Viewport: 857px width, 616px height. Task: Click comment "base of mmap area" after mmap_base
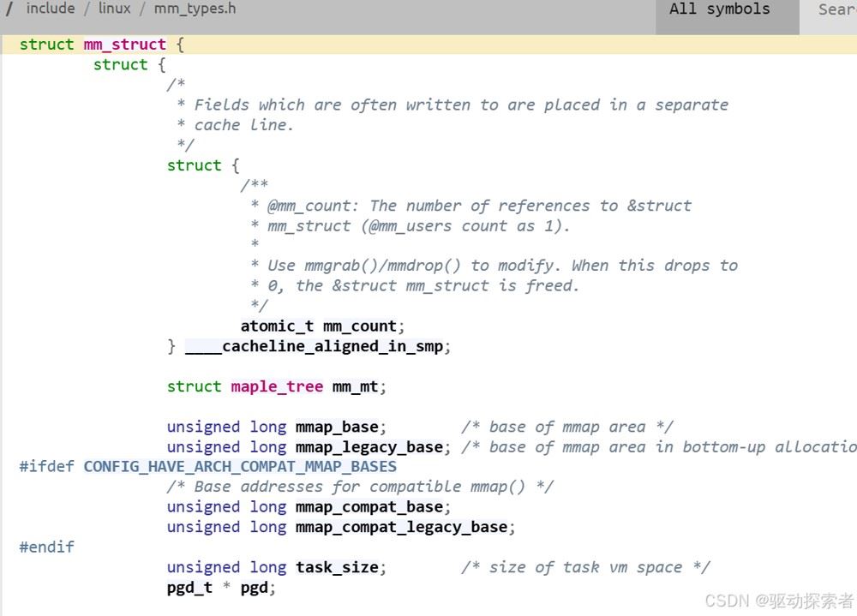point(567,427)
